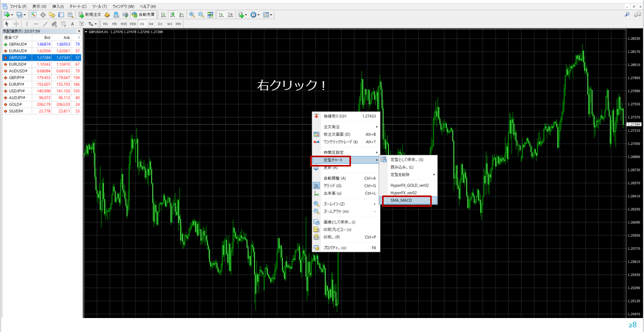The width and height of the screenshot is (644, 332).
Task: Toggle 出来高 volume in context menu
Action: 332,193
